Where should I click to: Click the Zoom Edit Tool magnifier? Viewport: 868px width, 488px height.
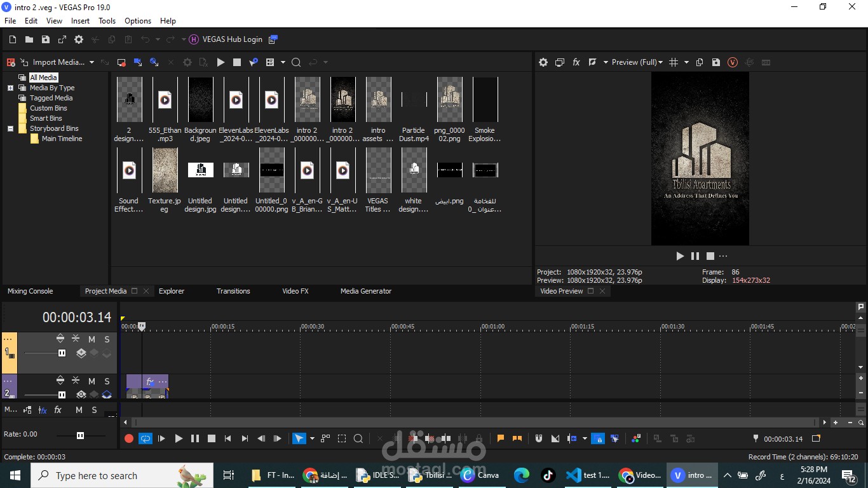click(x=358, y=438)
